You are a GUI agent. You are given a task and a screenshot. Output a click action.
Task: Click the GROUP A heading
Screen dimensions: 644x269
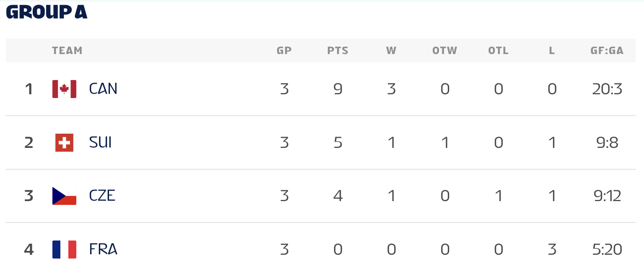pos(47,13)
